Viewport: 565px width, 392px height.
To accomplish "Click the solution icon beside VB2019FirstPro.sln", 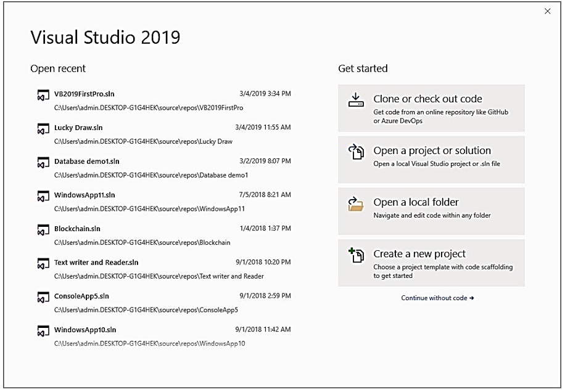I will pyautogui.click(x=43, y=95).
